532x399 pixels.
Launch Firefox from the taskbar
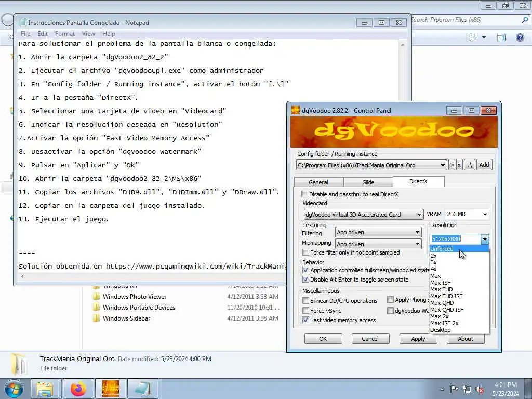point(78,389)
